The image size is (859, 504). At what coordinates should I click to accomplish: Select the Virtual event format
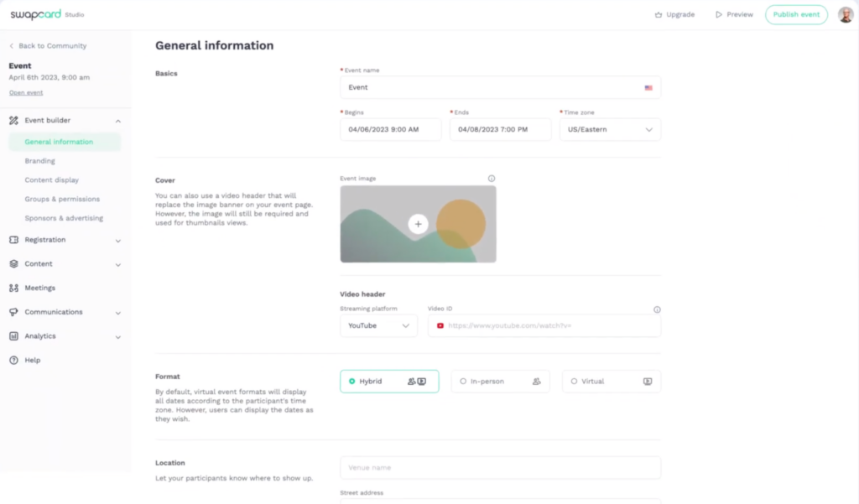click(611, 381)
